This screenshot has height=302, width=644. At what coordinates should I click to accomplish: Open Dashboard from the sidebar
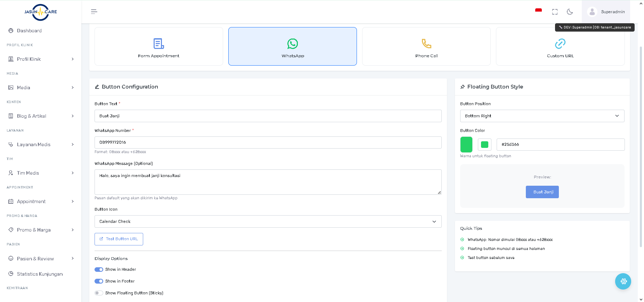tap(29, 31)
